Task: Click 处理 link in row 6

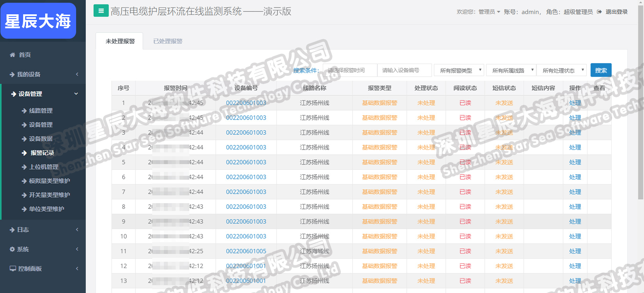Action: click(575, 177)
